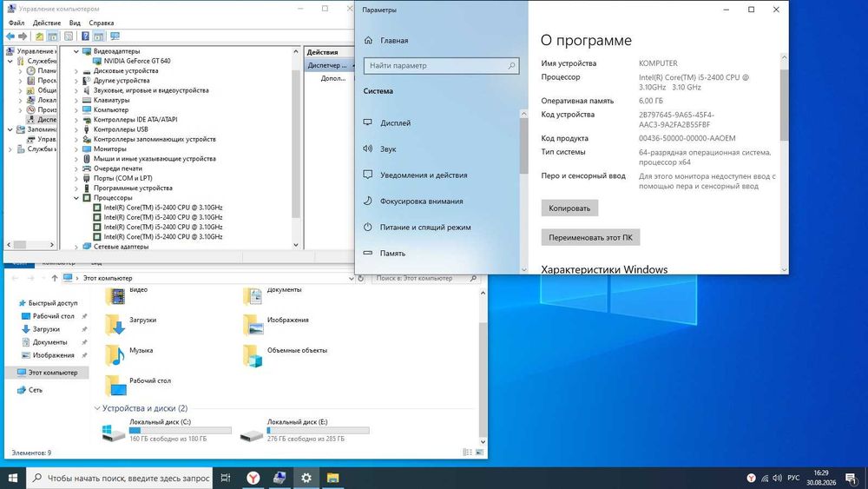Click Up arrow in File Explorer address bar
The height and width of the screenshot is (489, 868).
click(x=54, y=278)
